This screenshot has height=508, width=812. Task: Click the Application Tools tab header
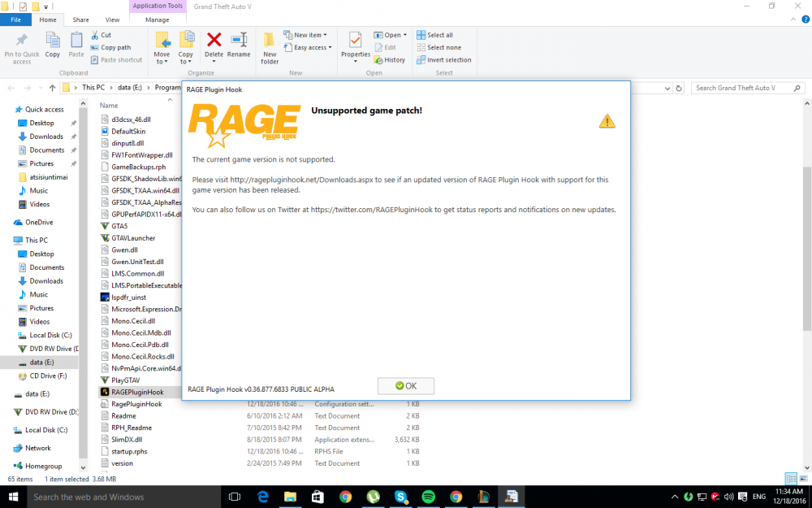[x=158, y=7]
